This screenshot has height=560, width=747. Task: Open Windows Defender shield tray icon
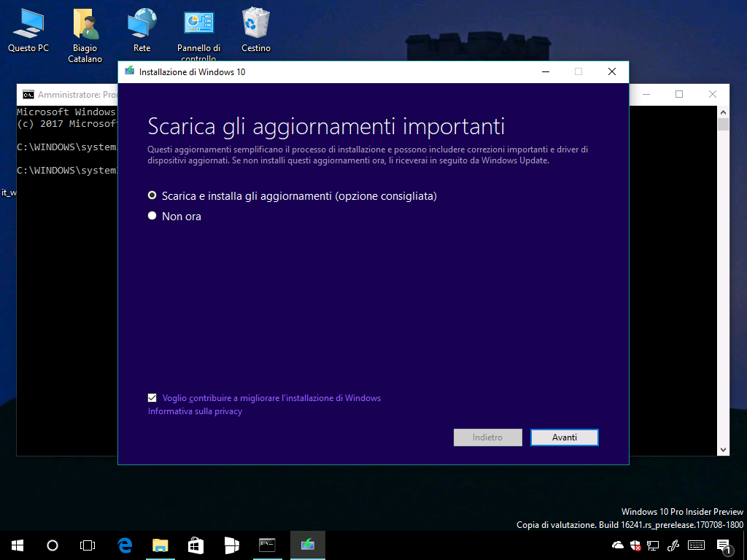635,545
